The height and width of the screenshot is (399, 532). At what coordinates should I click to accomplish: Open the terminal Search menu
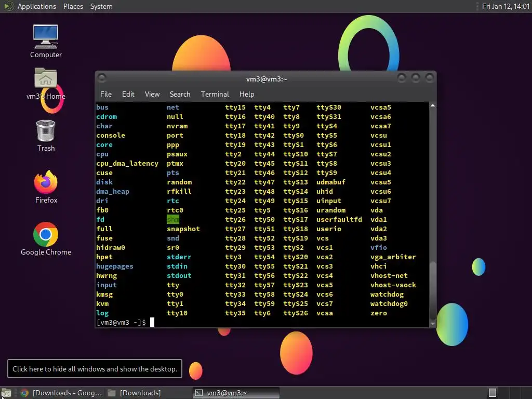click(x=180, y=94)
